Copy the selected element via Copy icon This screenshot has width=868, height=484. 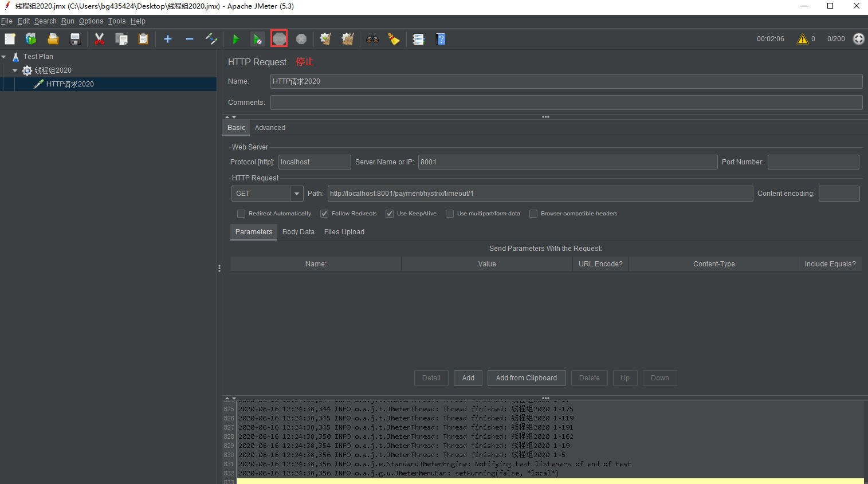(121, 39)
